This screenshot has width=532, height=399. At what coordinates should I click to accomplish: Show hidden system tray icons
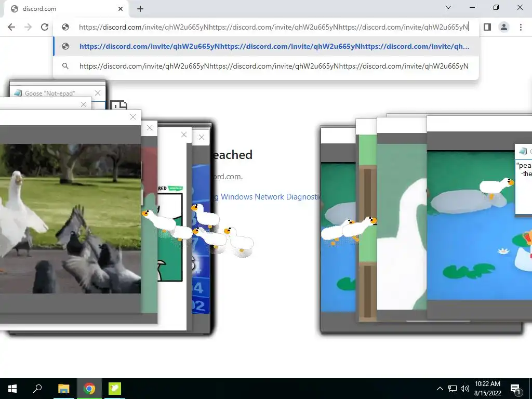click(440, 389)
